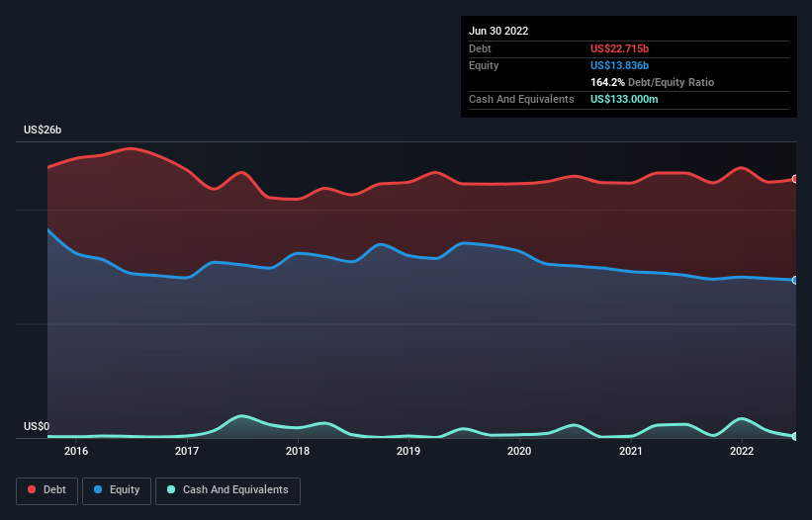Select the teal Cash endpoint marker
Screen dimensions: 812x520
click(795, 436)
